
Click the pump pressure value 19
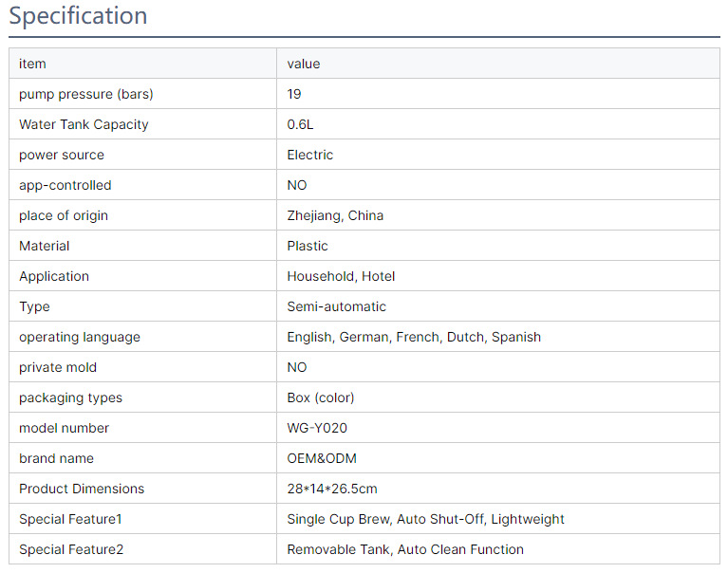point(294,94)
